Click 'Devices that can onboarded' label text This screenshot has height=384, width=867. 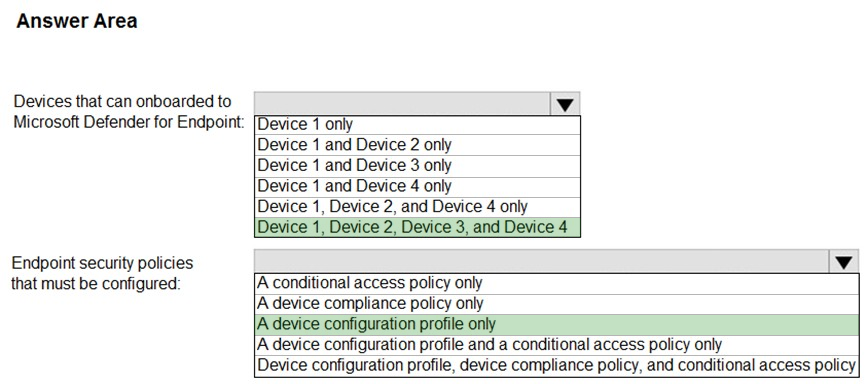[x=123, y=102]
